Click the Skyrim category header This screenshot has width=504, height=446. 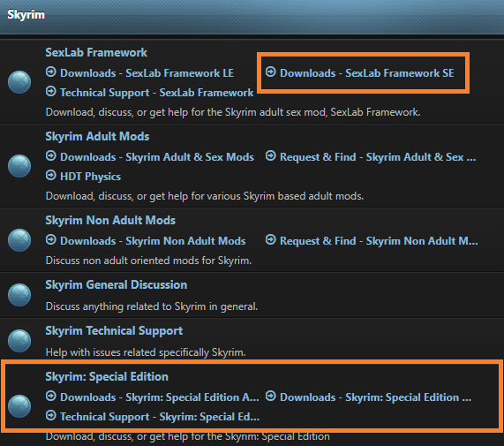[x=26, y=15]
